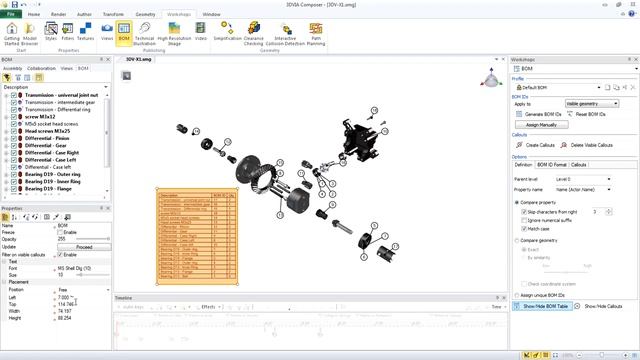640x360 pixels.
Task: Click the Show/Hide Callouts button
Action: [599, 306]
